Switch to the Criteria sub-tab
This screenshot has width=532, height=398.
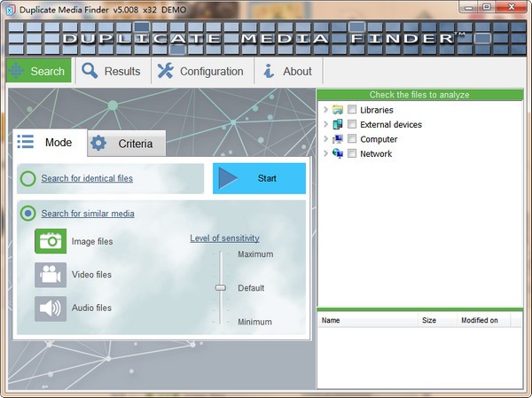[x=127, y=144]
